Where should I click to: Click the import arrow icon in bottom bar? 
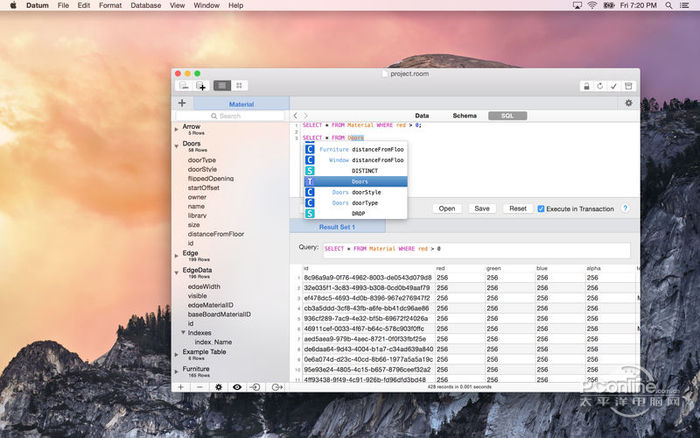point(256,386)
